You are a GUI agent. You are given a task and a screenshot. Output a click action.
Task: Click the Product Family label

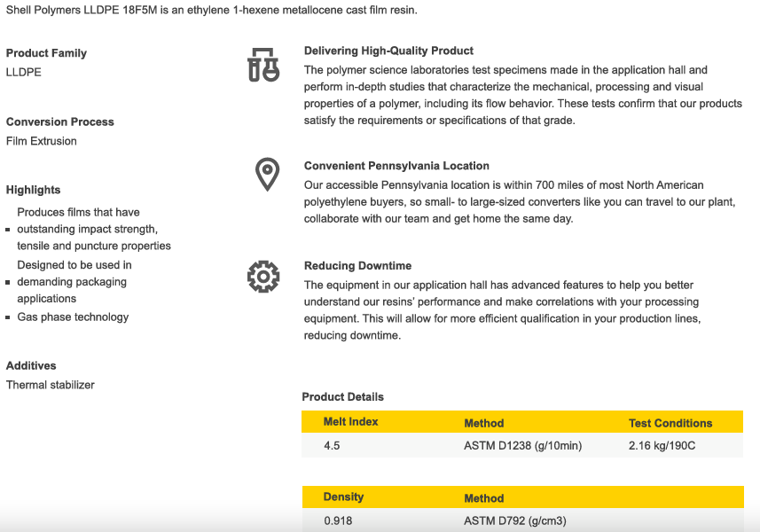(x=46, y=53)
